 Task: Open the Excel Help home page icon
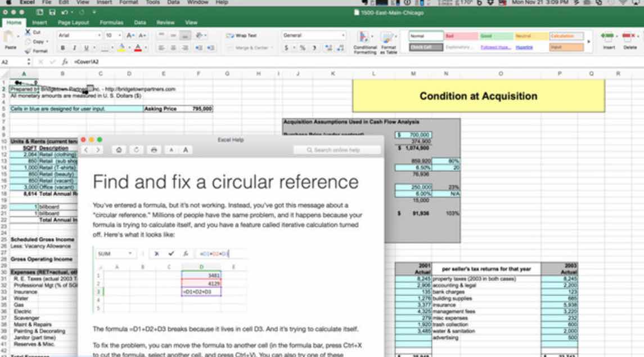(119, 150)
